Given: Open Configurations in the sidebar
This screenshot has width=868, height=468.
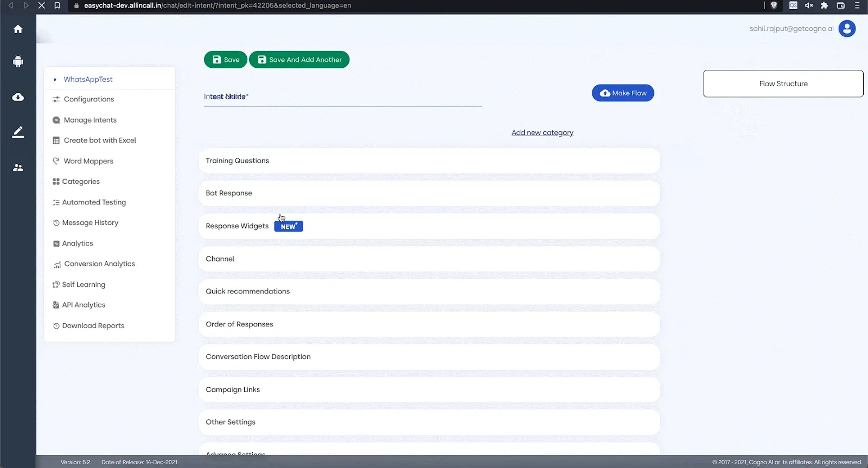Looking at the screenshot, I should pos(88,99).
